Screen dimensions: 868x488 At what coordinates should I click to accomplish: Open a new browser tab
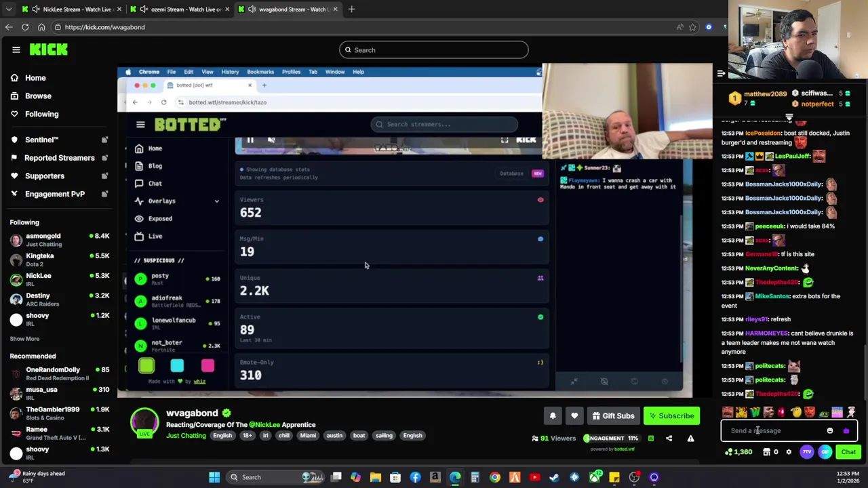point(351,9)
